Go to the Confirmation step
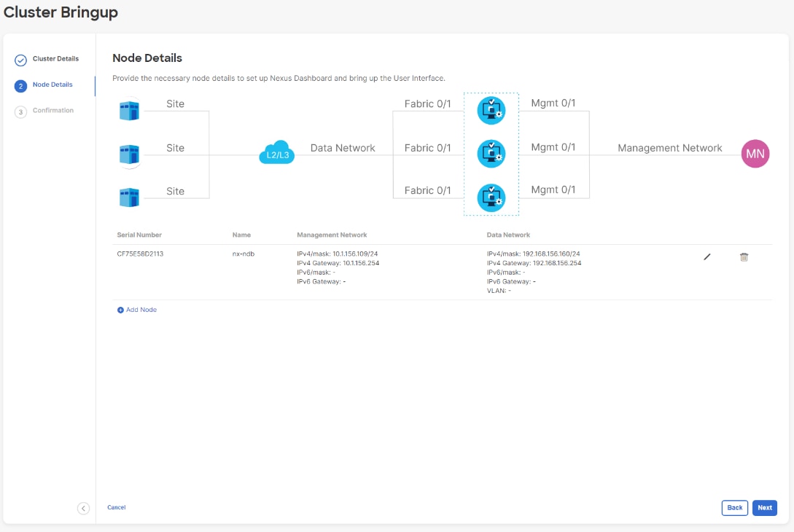Image resolution: width=794 pixels, height=532 pixels. tap(52, 111)
